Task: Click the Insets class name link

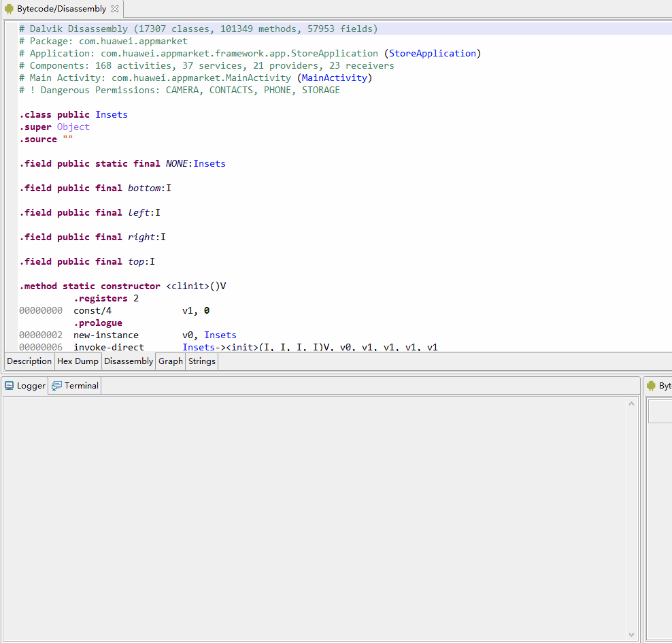Action: (x=112, y=114)
